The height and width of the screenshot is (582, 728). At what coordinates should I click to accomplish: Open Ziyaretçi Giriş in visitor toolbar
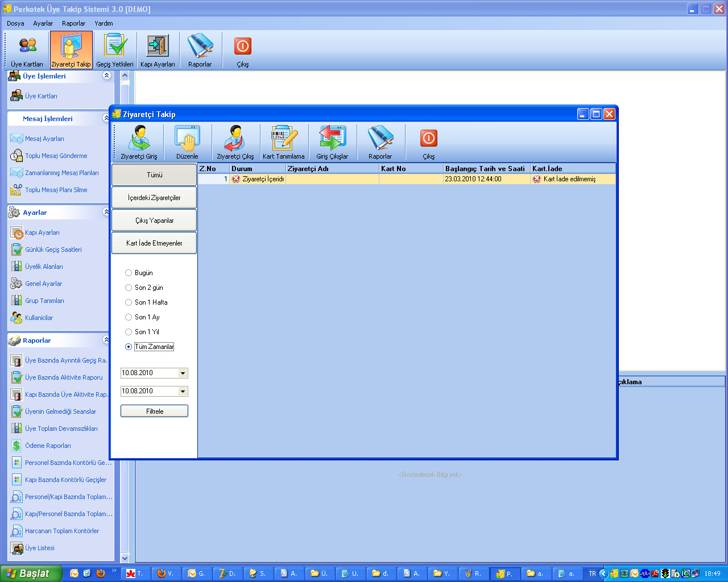click(x=139, y=142)
